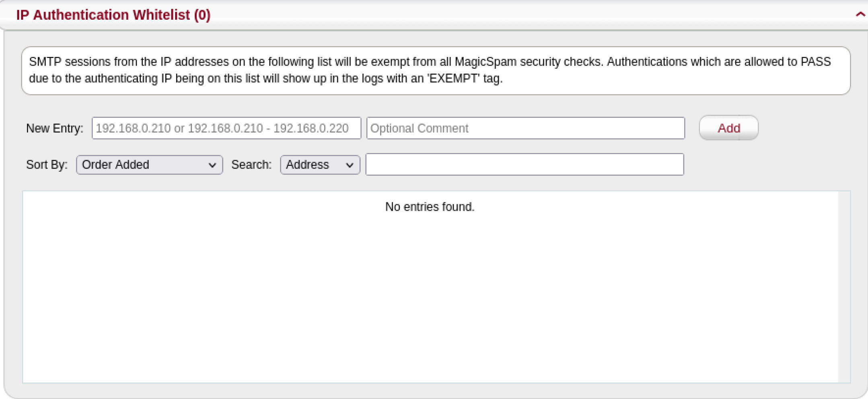The height and width of the screenshot is (399, 868).
Task: Click the New Entry label
Action: coord(55,128)
